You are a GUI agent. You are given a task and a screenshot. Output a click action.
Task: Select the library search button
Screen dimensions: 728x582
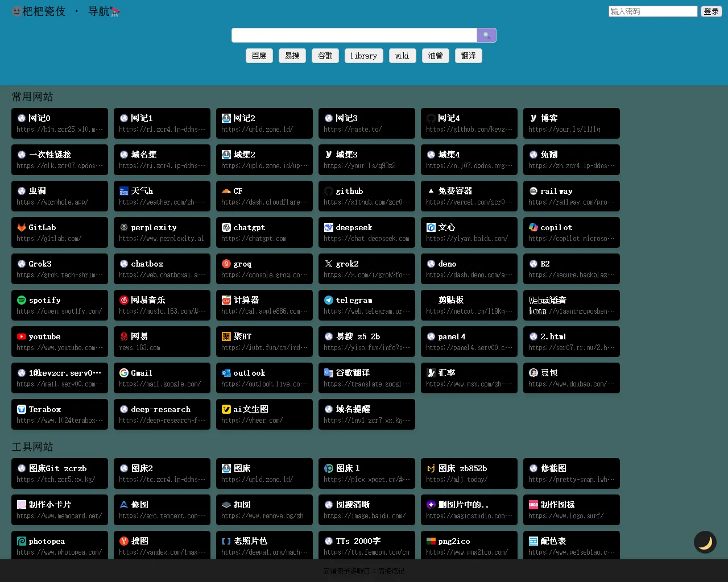364,56
